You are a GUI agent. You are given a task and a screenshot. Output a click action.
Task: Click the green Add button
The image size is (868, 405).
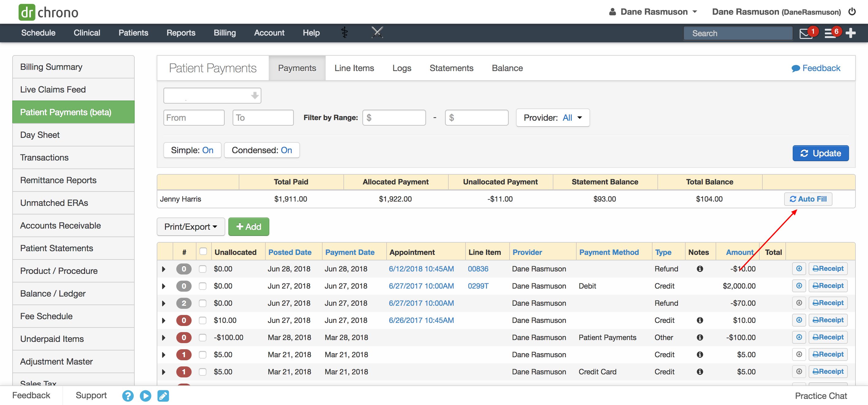[249, 227]
